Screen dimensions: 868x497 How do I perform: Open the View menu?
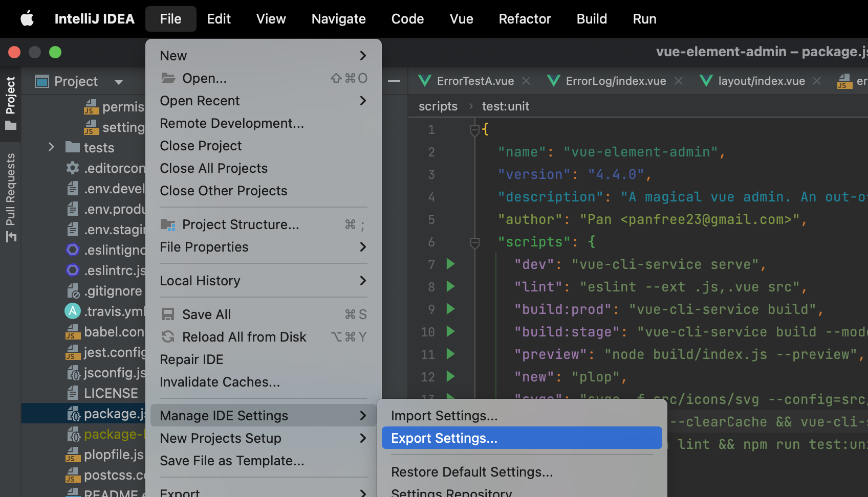pos(271,19)
